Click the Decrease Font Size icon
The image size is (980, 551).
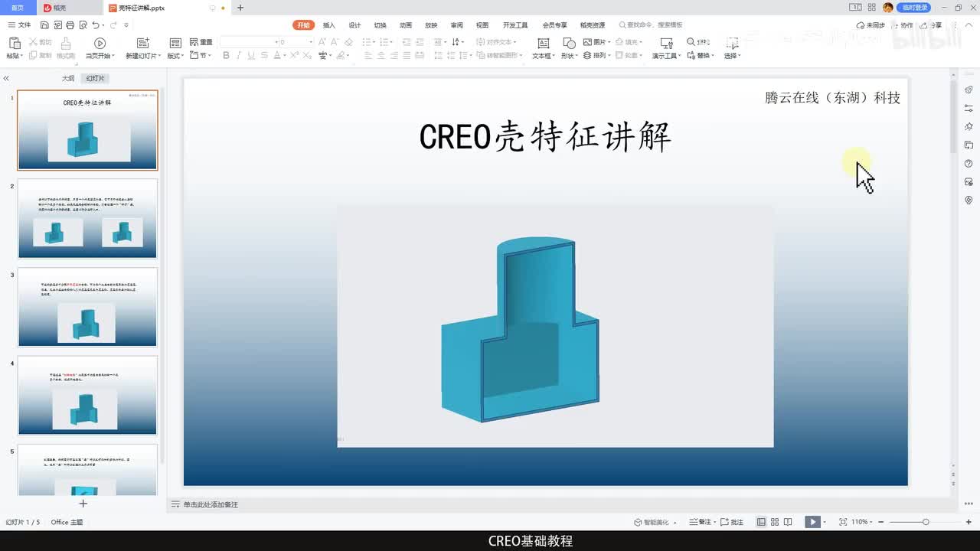pyautogui.click(x=335, y=42)
